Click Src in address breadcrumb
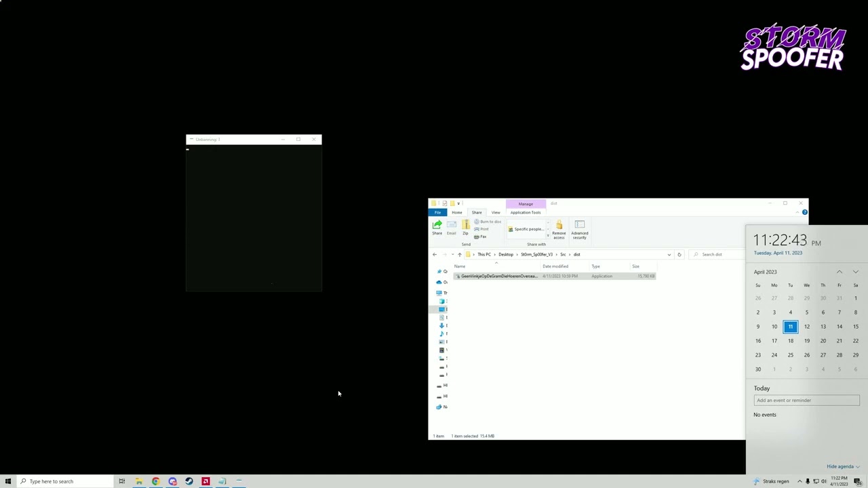Viewport: 868px width, 488px height. pyautogui.click(x=563, y=254)
